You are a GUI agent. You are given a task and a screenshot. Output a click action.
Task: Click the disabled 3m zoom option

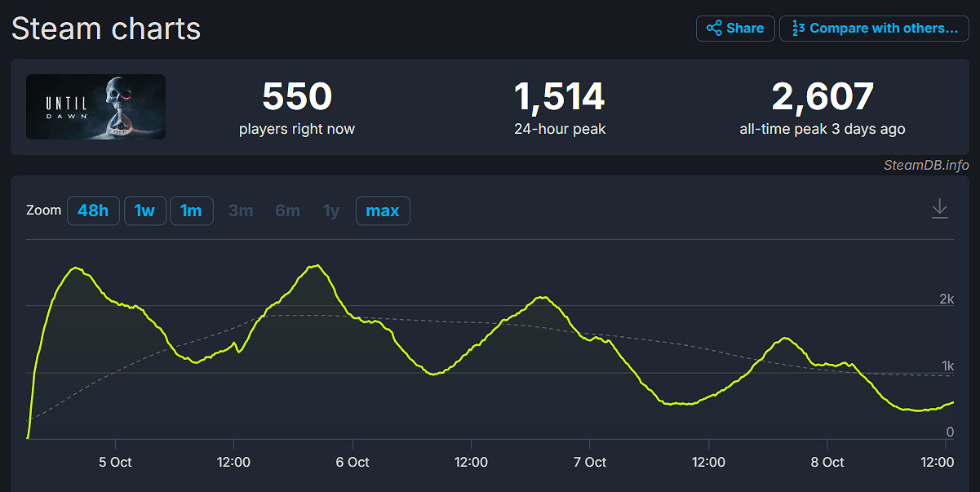(241, 211)
